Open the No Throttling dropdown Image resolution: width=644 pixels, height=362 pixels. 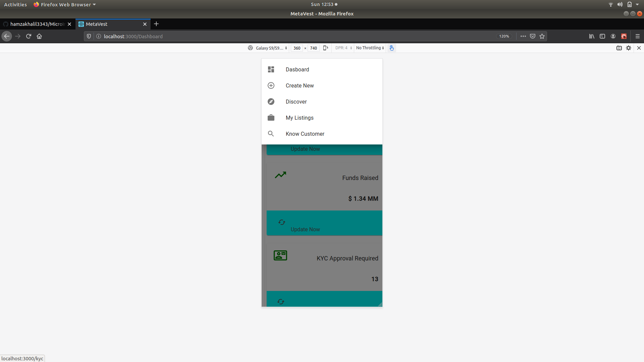point(370,48)
